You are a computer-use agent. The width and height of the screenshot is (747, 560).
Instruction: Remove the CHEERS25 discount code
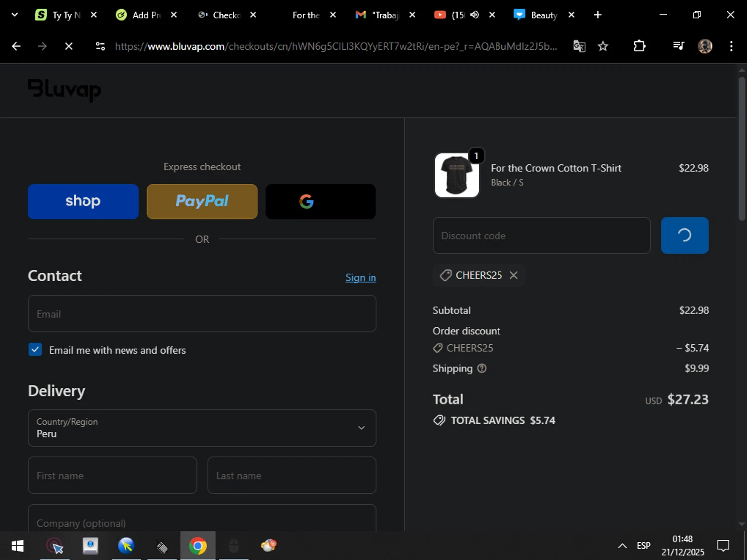tap(514, 275)
